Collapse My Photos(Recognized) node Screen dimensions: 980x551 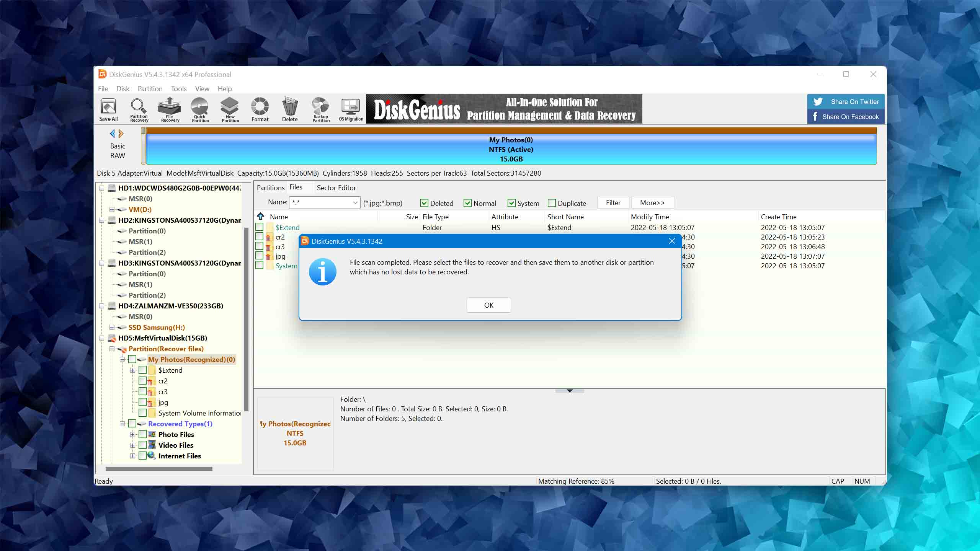pyautogui.click(x=122, y=359)
